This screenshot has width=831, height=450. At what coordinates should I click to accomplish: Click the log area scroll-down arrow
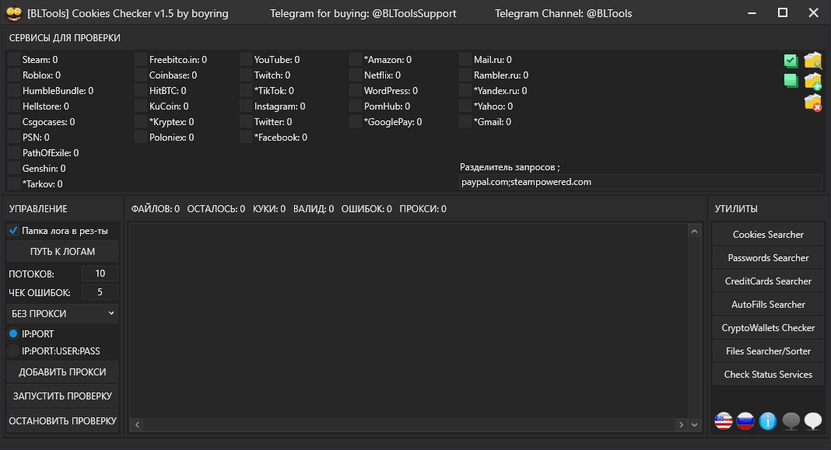coord(694,424)
